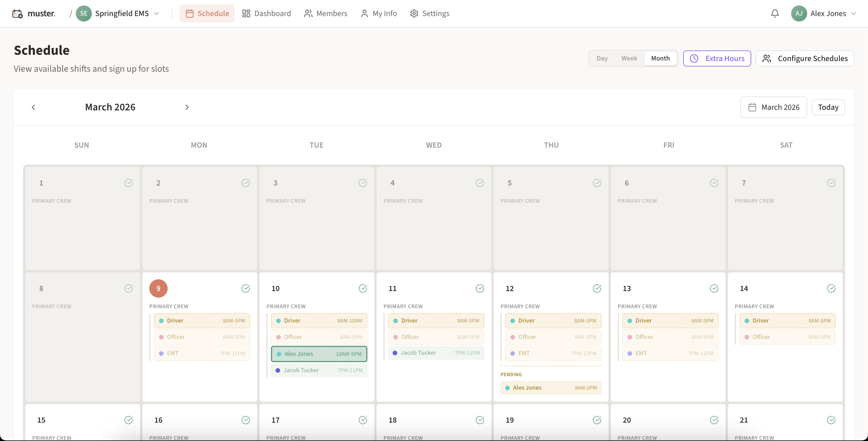The image size is (868, 441).
Task: Click today's date circle 9
Action: (x=158, y=288)
